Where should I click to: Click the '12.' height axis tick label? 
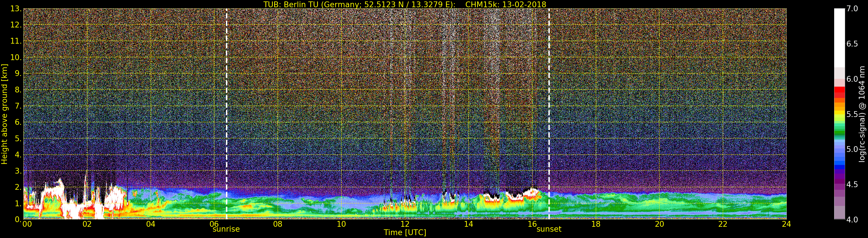(16, 25)
